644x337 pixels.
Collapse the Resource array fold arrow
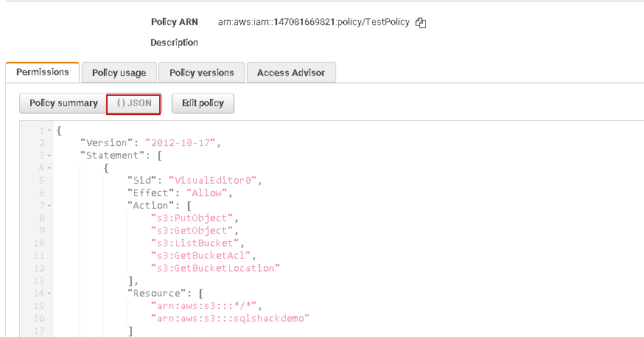click(x=49, y=293)
